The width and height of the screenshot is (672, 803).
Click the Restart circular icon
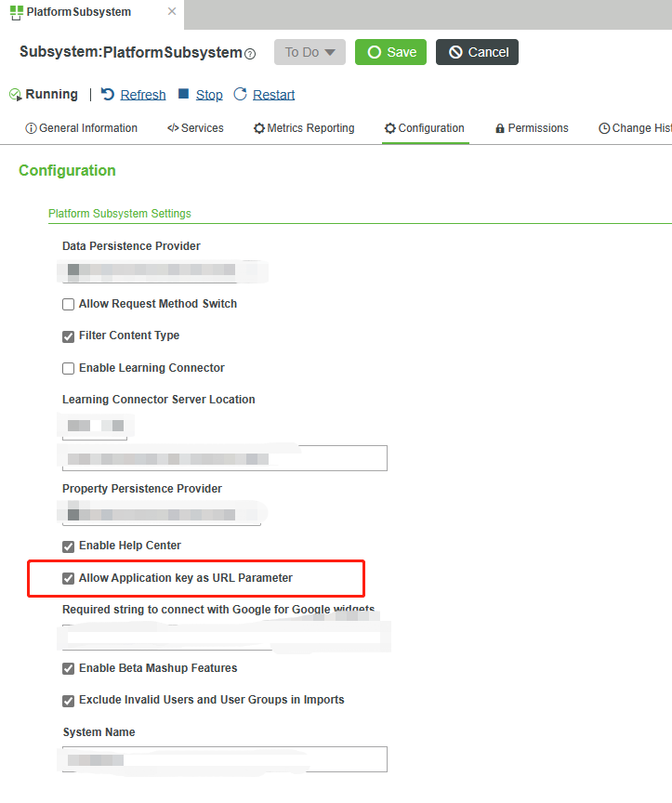click(x=240, y=94)
